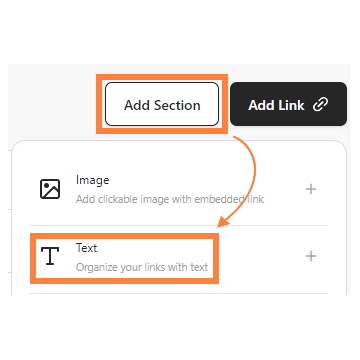Click the Add Section button
The width and height of the screenshot is (360, 360).
(162, 104)
